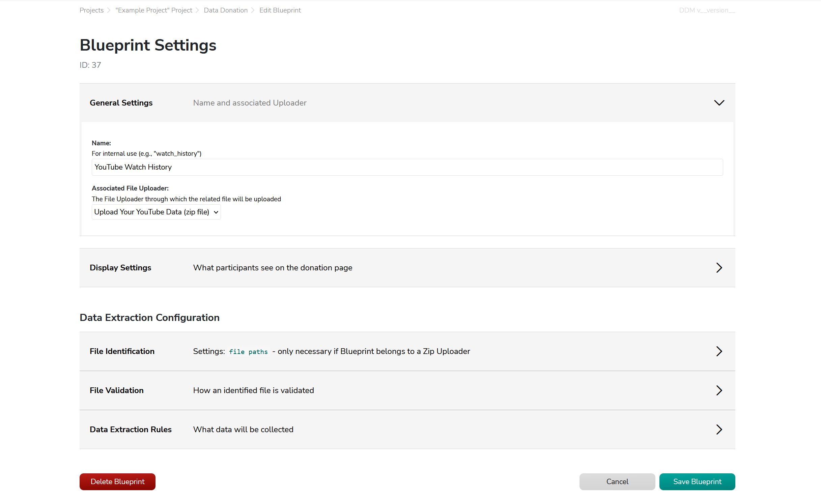Expand the File Identification section
Image resolution: width=821 pixels, height=504 pixels.
tap(719, 351)
